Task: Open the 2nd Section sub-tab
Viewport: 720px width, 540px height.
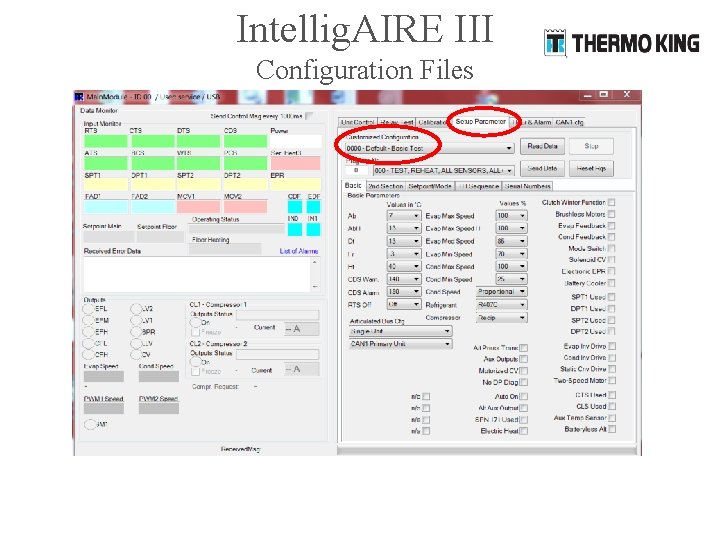Action: [386, 186]
